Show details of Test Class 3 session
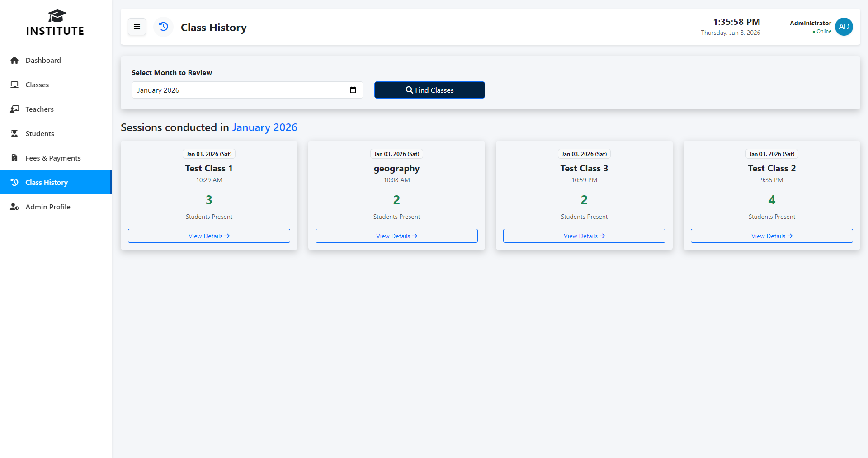868x458 pixels. pyautogui.click(x=584, y=236)
